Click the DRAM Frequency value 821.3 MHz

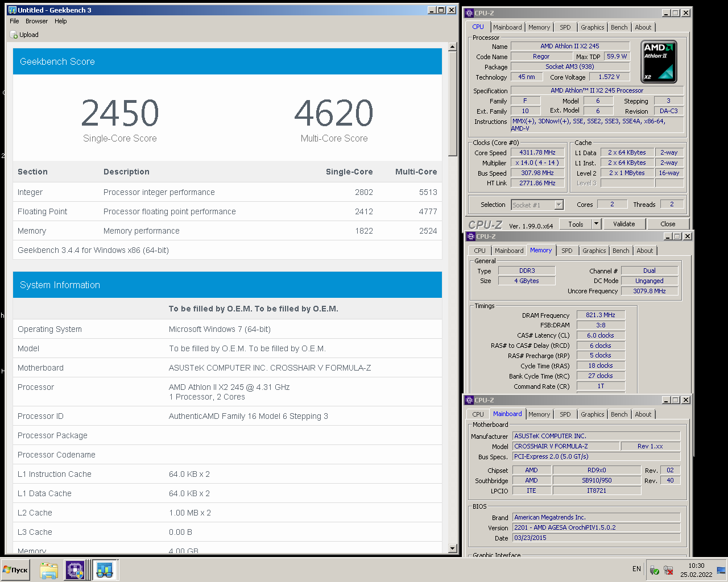click(x=601, y=315)
